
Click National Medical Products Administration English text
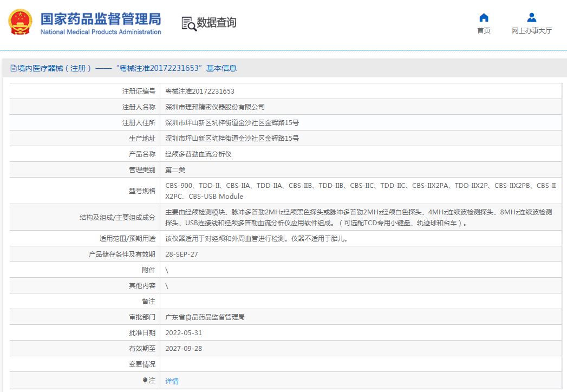[101, 32]
